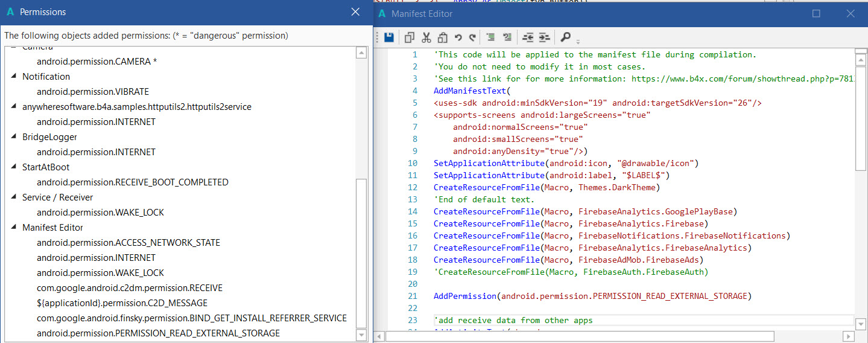Click the FirebaseNotifications.FirebaseNotifications line

612,236
